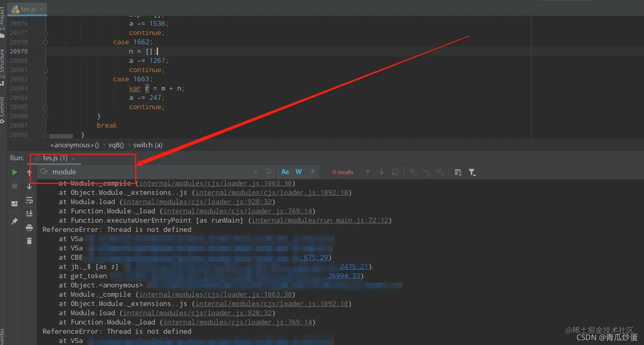The image size is (644, 345).
Task: Click switch (a) breadcrumb
Action: (148, 145)
